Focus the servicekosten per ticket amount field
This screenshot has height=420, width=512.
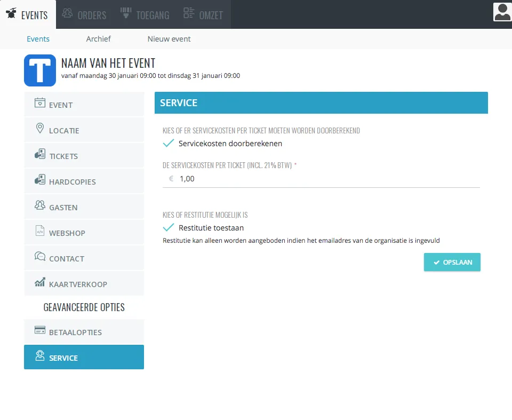pos(325,179)
